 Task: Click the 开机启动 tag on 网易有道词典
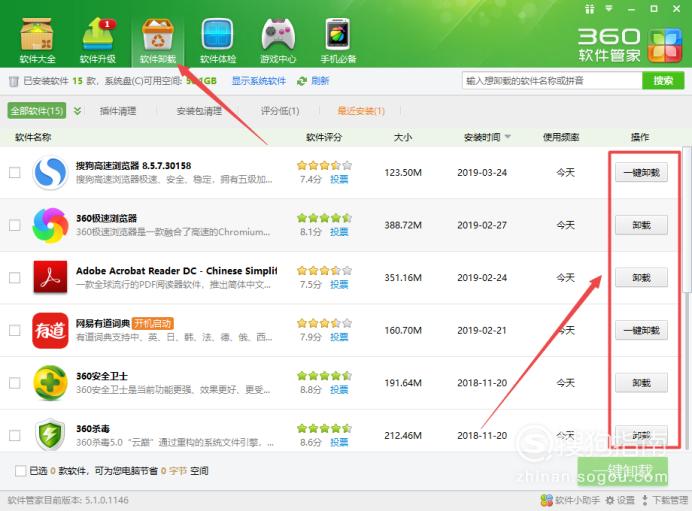(x=153, y=323)
